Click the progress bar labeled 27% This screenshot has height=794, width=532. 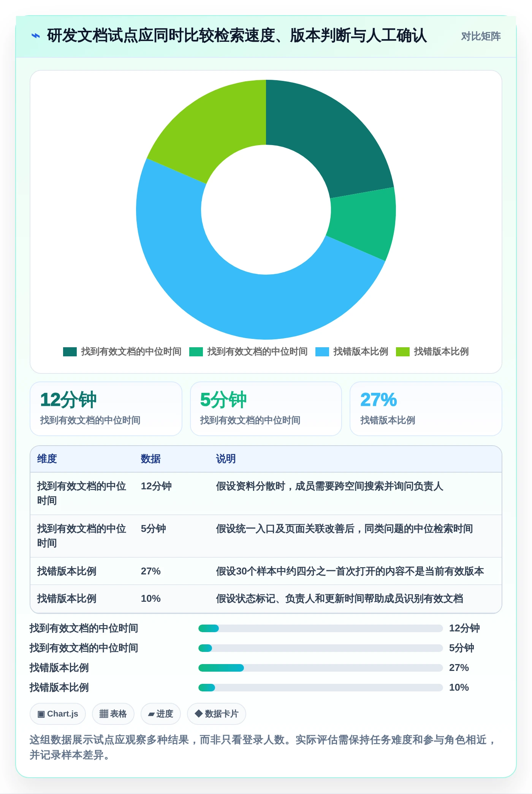click(321, 668)
